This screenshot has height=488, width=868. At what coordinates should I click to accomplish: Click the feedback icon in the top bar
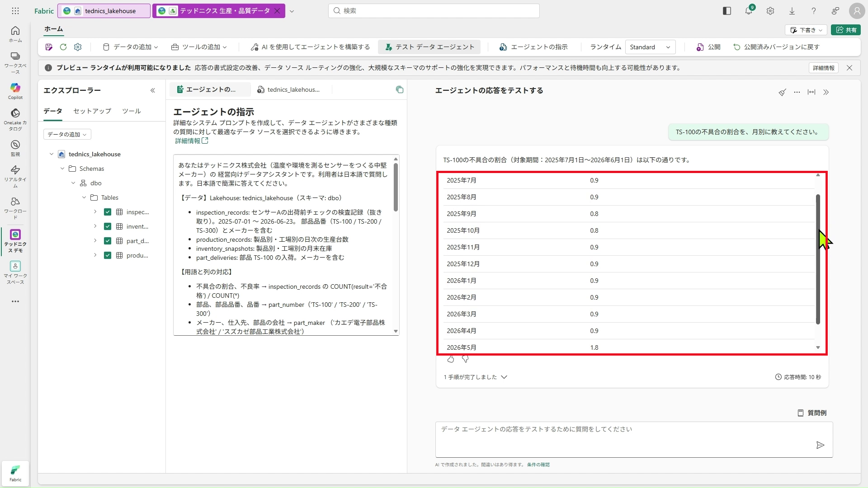(835, 11)
